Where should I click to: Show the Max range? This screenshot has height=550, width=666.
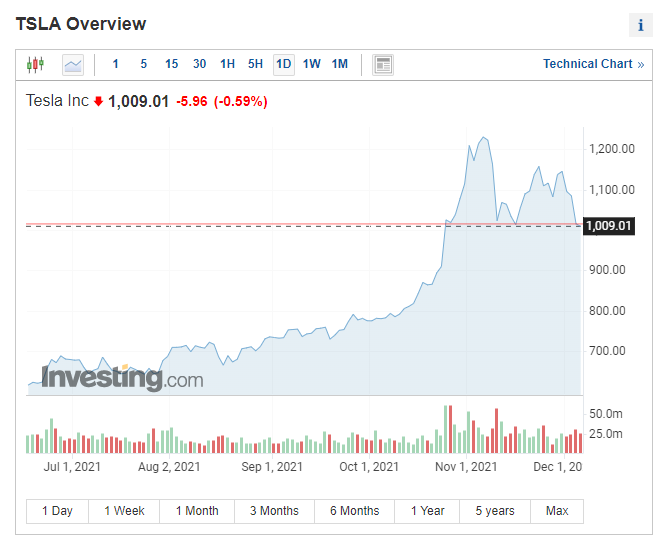point(557,511)
